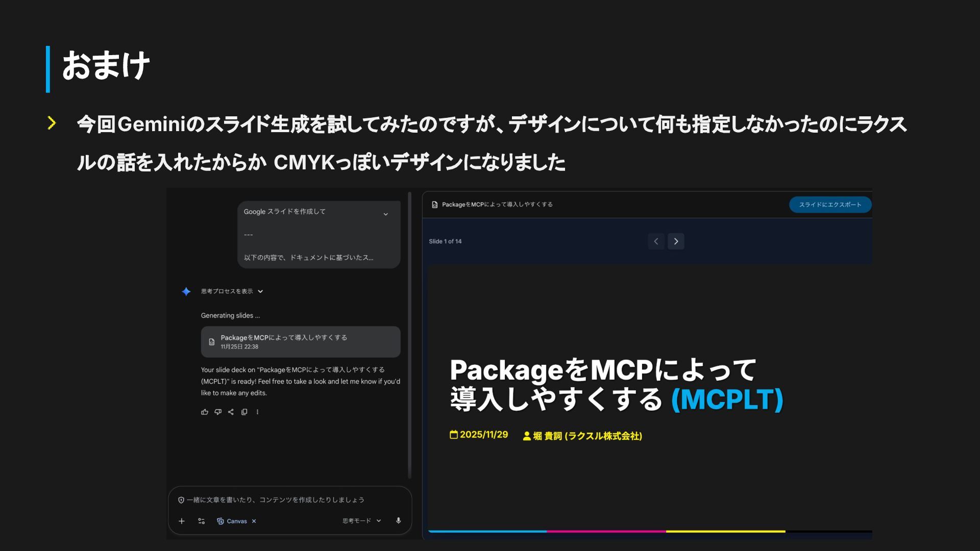Click the share response icon
Viewport: 980px width, 551px height.
tap(231, 412)
